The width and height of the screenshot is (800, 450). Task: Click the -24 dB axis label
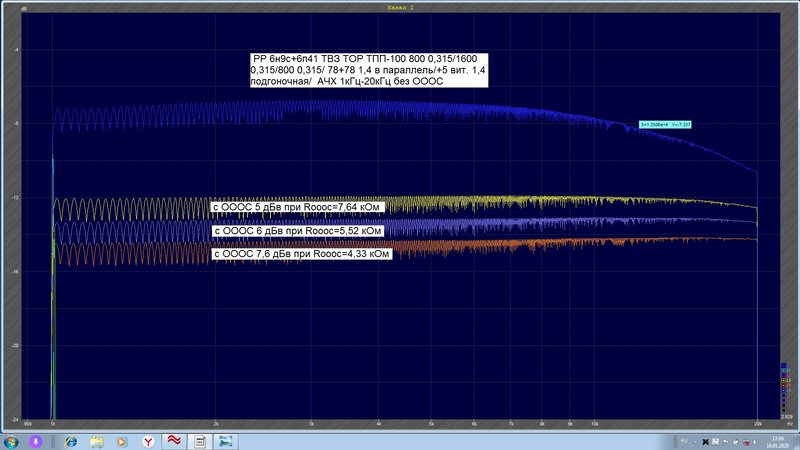point(16,419)
